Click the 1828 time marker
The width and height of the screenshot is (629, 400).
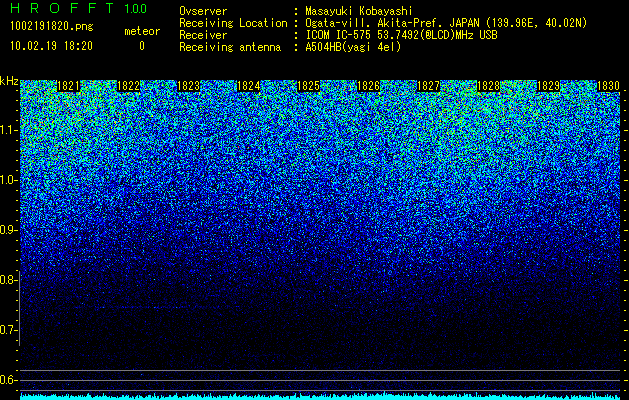pos(489,86)
